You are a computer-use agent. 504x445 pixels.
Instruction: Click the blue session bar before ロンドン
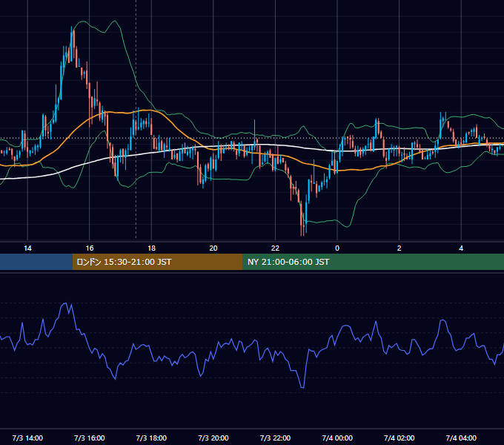tap(36, 262)
